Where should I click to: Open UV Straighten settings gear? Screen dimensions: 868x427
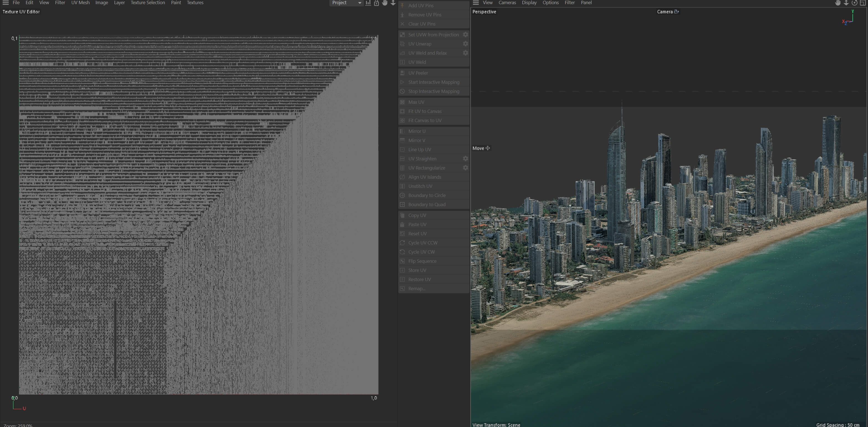(x=465, y=158)
